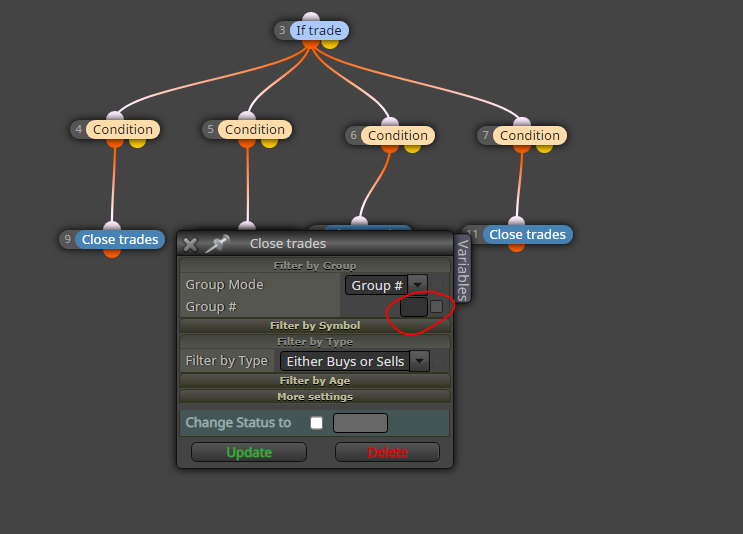This screenshot has width=743, height=534.
Task: Click the Group Mode label
Action: [x=224, y=284]
